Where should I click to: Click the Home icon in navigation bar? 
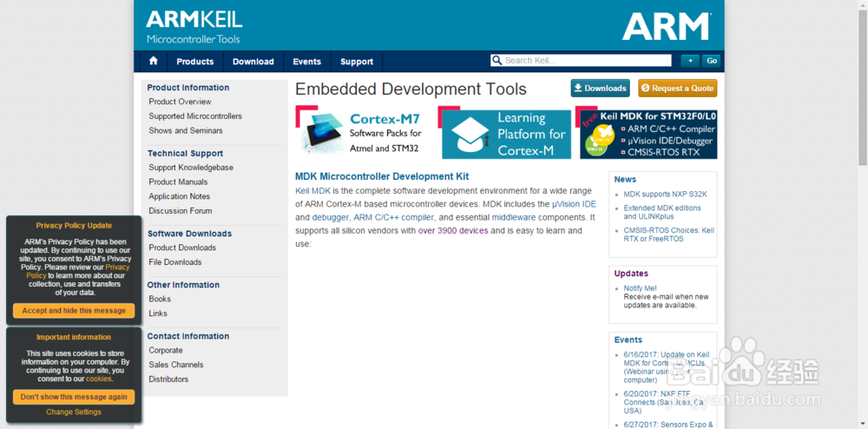[x=154, y=62]
